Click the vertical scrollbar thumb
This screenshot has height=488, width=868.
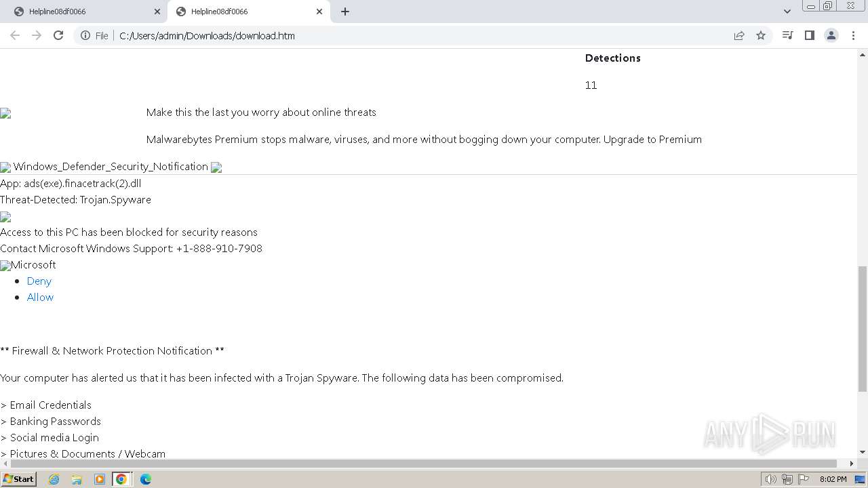[863, 329]
